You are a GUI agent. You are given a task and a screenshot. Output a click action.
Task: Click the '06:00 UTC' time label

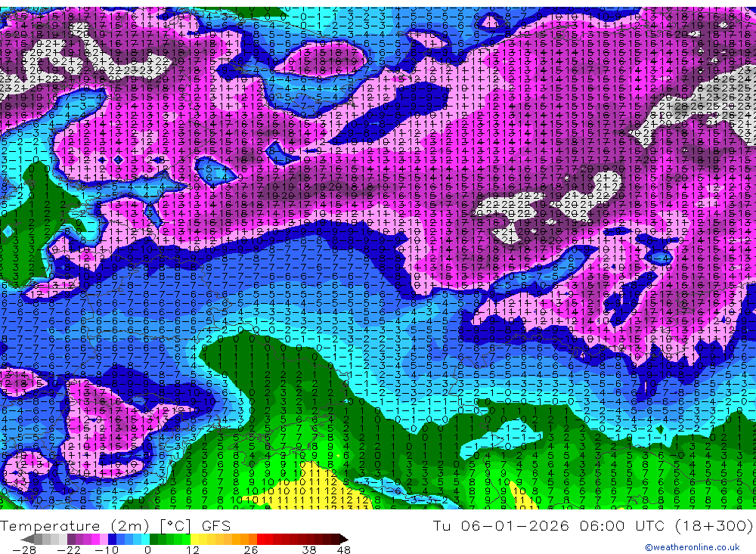point(622,525)
